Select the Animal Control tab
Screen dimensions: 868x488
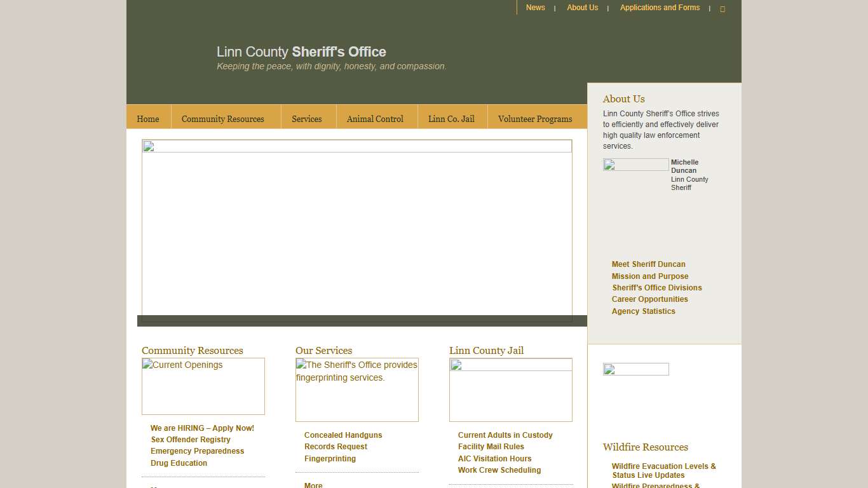[375, 118]
